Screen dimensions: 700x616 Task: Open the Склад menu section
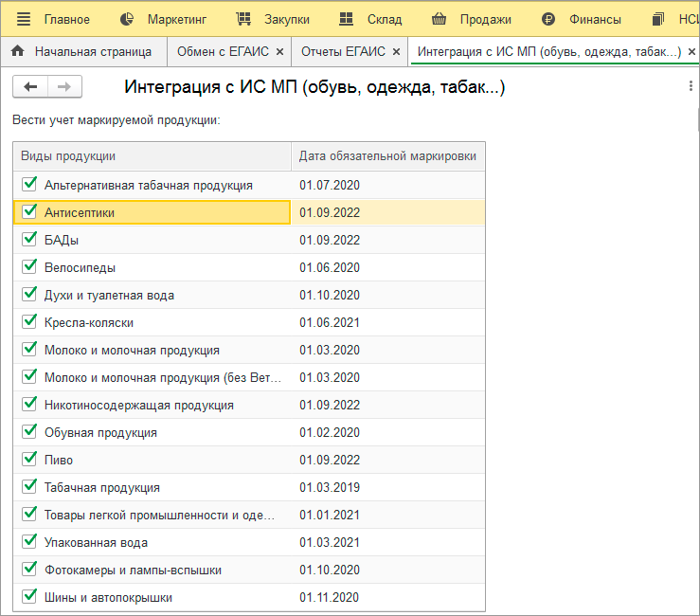[x=385, y=19]
